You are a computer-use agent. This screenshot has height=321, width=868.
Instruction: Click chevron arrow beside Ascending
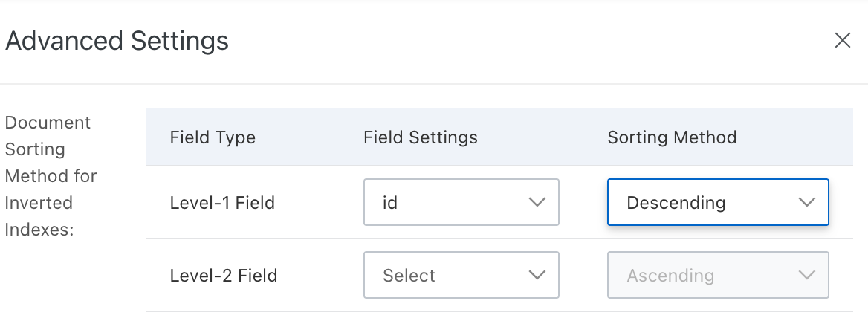[806, 276]
